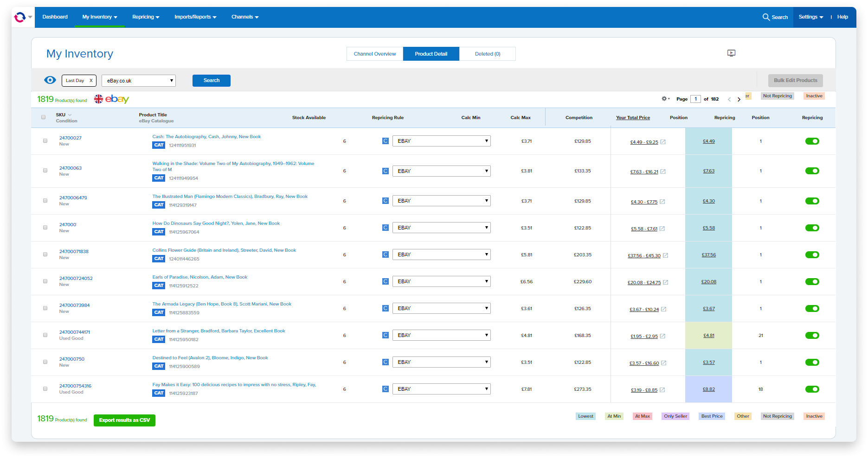The width and height of the screenshot is (868, 458).
Task: Click the search magnifier icon in top bar
Action: (x=766, y=17)
